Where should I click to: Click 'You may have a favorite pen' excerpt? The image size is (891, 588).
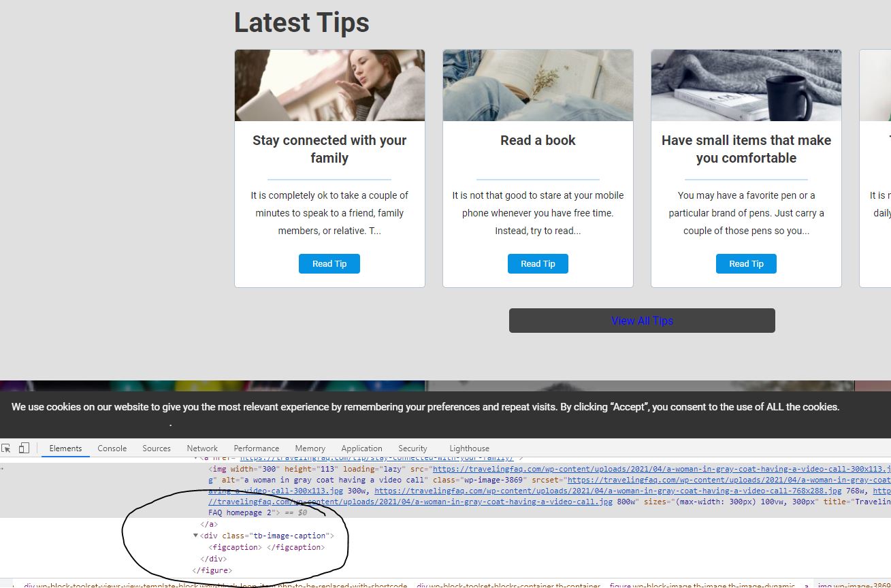point(746,213)
